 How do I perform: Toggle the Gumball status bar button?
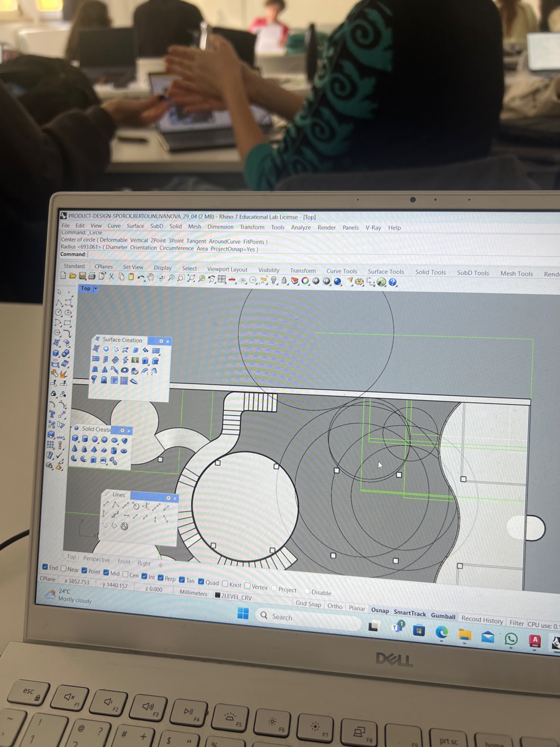[443, 616]
